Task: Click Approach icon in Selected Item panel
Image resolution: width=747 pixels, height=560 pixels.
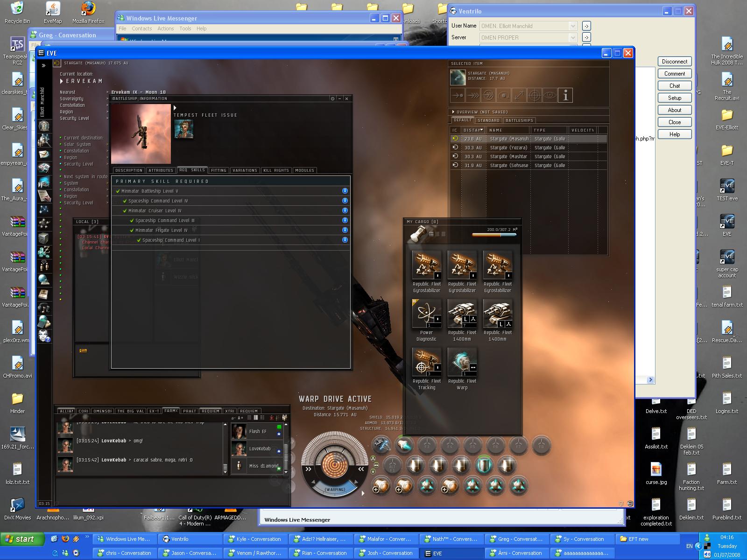Action: (458, 96)
